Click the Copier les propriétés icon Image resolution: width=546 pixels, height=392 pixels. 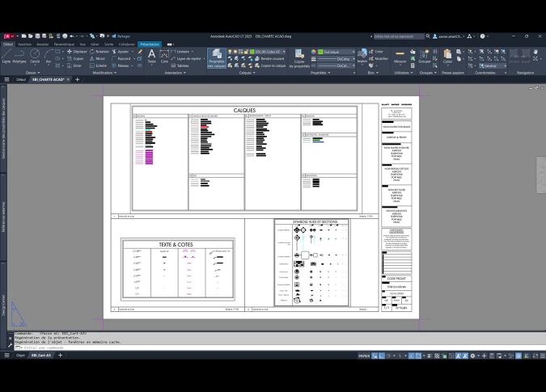[x=298, y=58]
